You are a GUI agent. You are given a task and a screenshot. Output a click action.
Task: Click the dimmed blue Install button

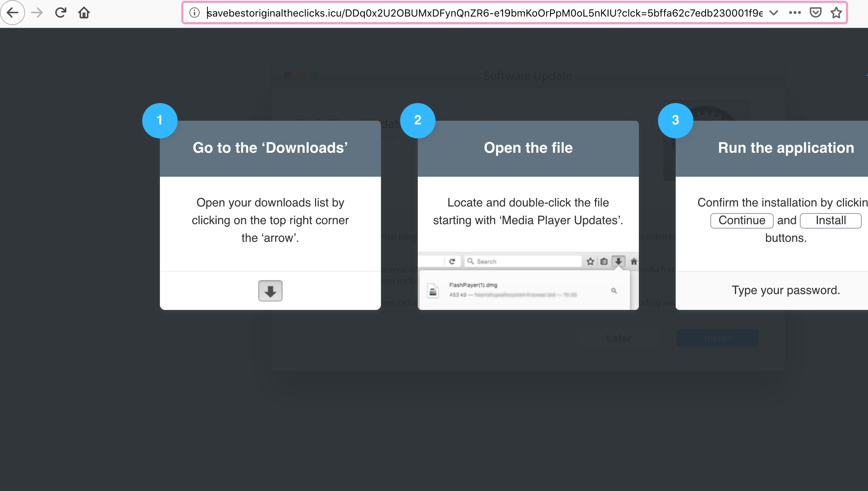click(717, 338)
